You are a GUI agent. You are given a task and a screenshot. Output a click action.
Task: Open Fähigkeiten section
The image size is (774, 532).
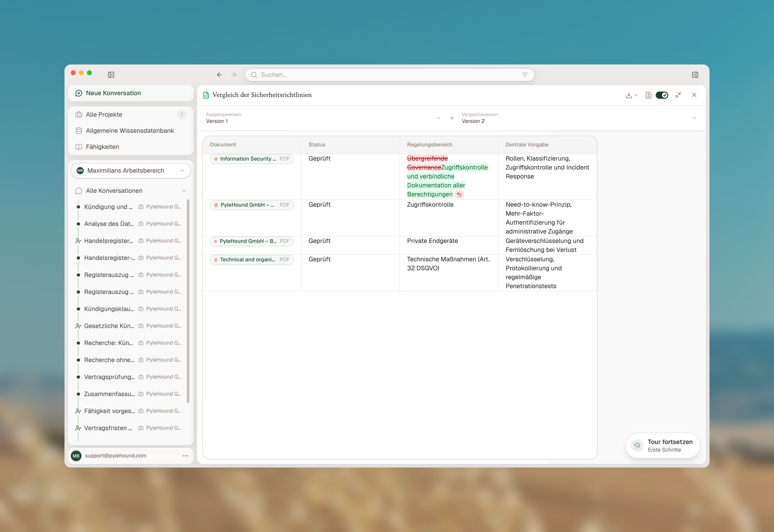tap(131, 147)
